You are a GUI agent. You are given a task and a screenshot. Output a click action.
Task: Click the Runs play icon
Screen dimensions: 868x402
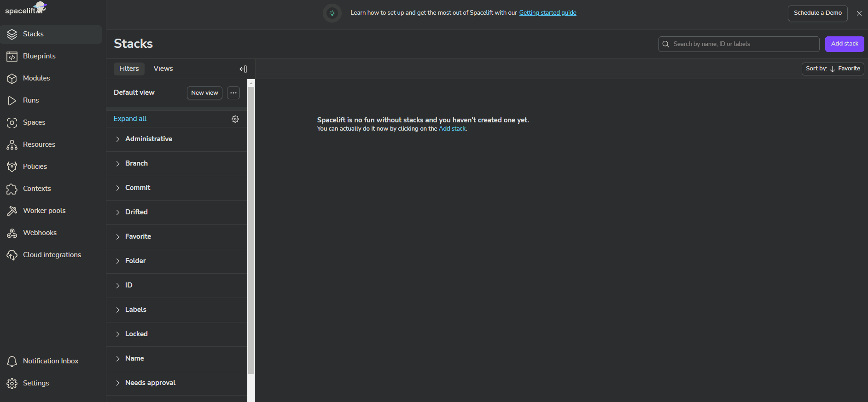point(12,100)
